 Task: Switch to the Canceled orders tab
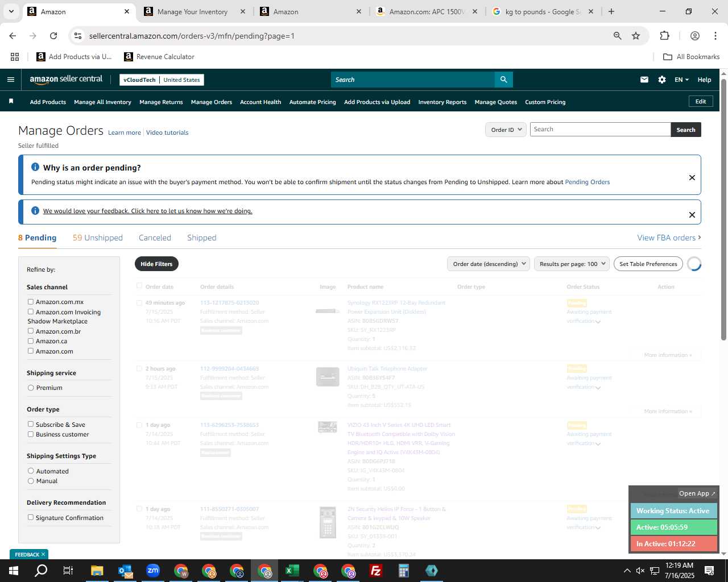point(155,238)
